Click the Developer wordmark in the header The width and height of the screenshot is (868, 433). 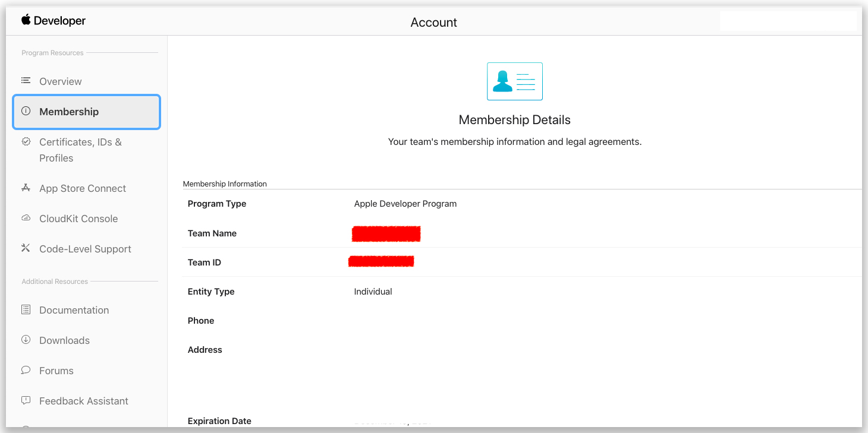tap(59, 21)
